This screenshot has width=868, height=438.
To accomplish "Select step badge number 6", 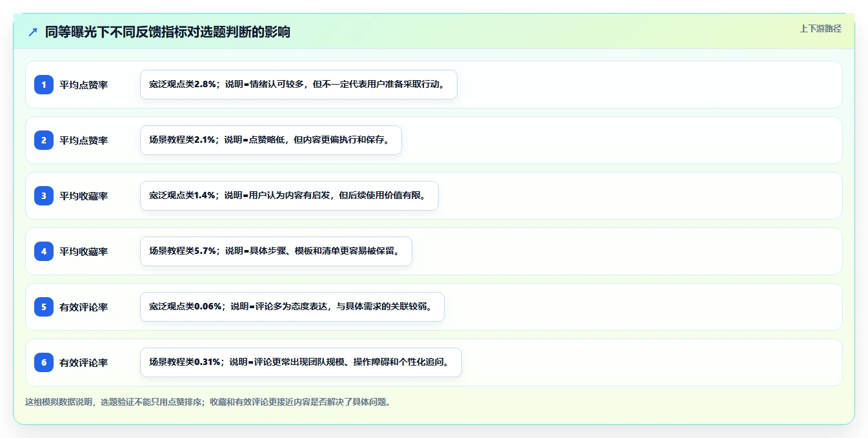I will pyautogui.click(x=44, y=362).
